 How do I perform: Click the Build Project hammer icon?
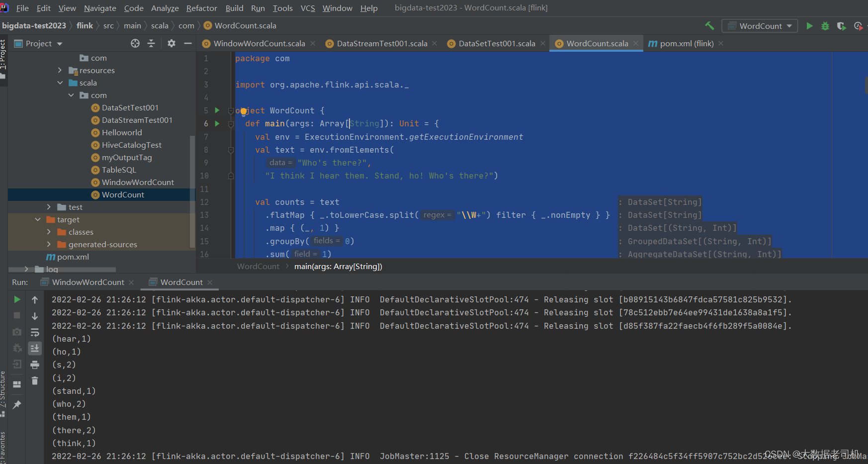(709, 26)
